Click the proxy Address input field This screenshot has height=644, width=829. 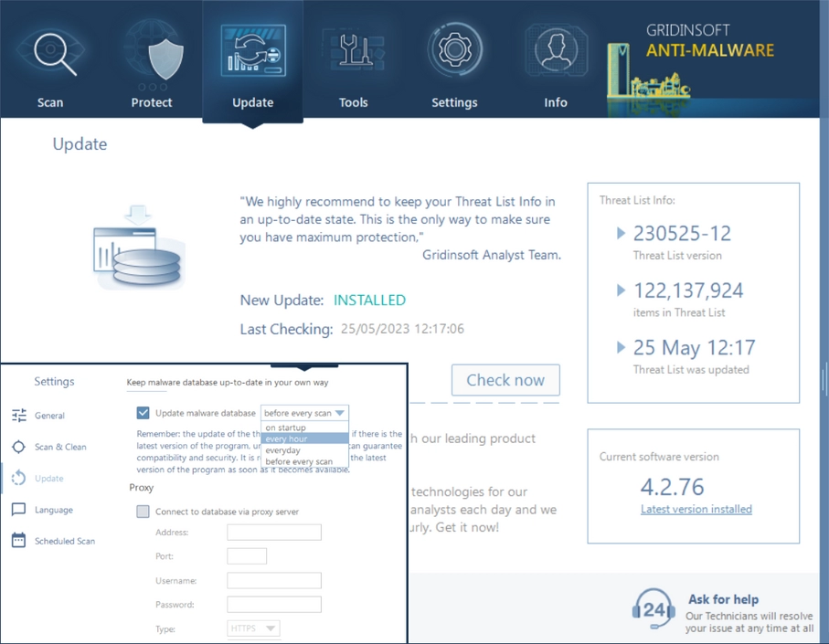(274, 533)
